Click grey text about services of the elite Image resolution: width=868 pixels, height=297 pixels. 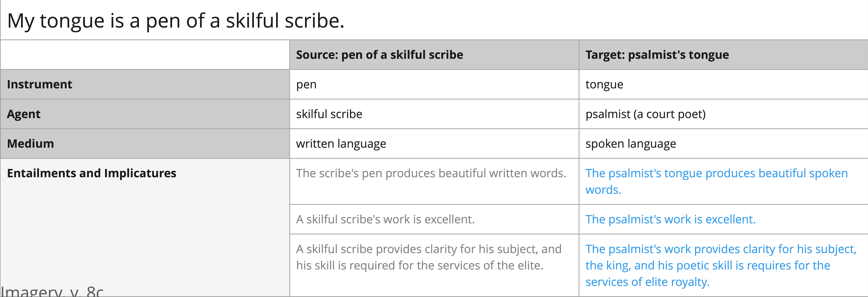click(x=429, y=257)
